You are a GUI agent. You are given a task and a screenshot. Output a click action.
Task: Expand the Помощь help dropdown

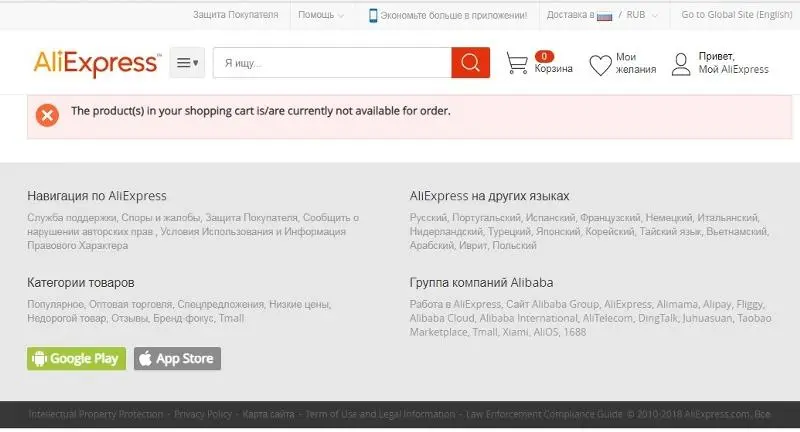point(321,15)
